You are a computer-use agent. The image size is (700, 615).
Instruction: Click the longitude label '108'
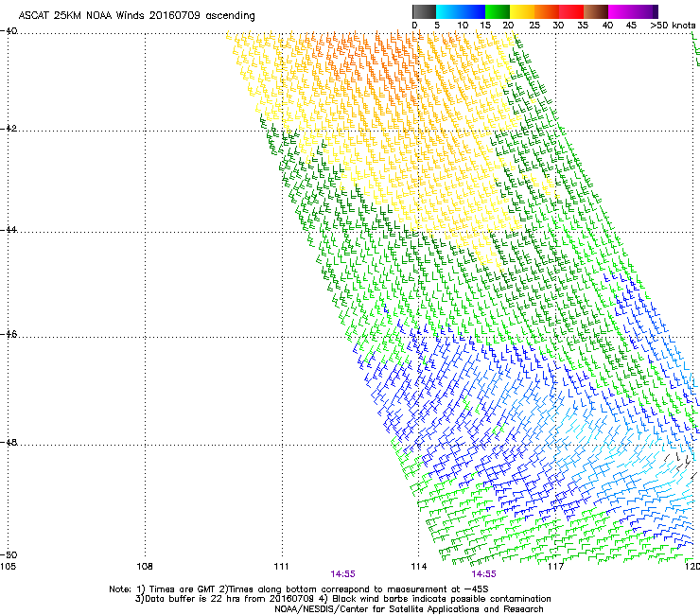(x=145, y=567)
